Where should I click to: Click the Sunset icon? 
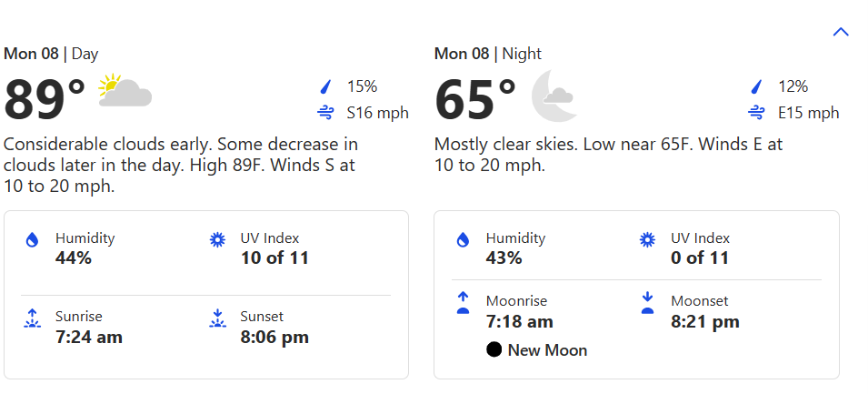click(x=217, y=318)
